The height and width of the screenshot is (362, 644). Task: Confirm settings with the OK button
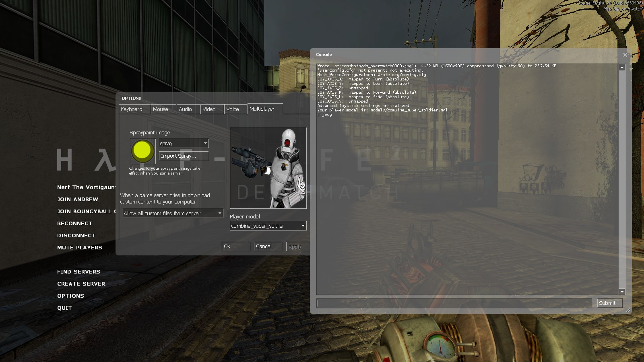pos(236,246)
